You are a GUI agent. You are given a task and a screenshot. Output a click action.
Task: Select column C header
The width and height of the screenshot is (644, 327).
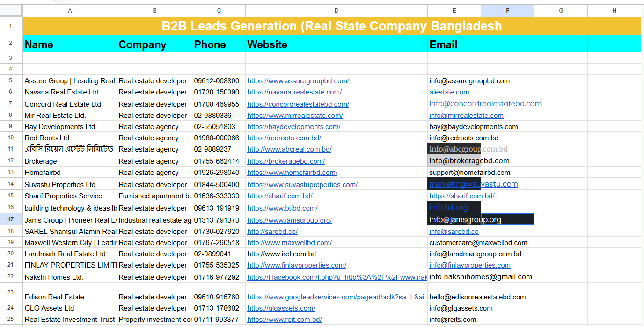(219, 11)
